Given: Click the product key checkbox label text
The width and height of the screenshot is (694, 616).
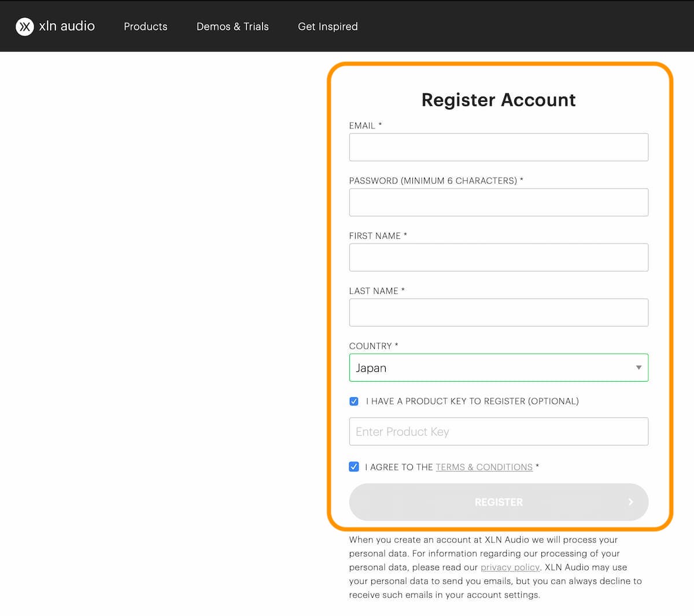Looking at the screenshot, I should tap(472, 401).
